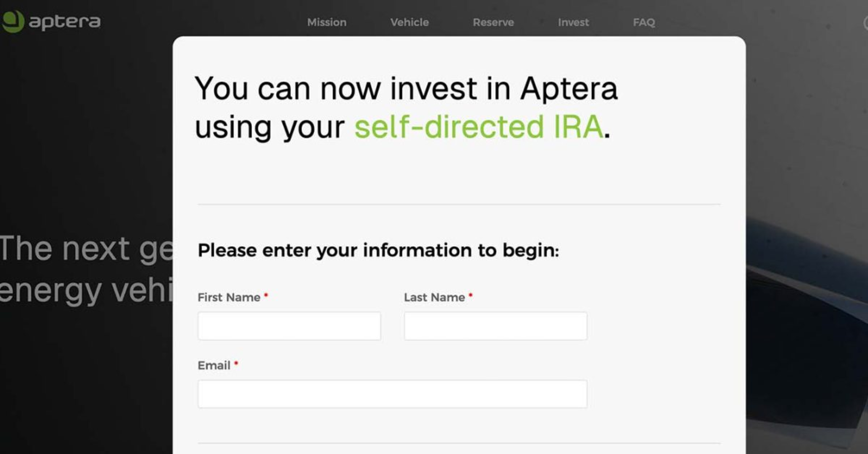Click the First Name label
The width and height of the screenshot is (868, 454).
coord(229,297)
